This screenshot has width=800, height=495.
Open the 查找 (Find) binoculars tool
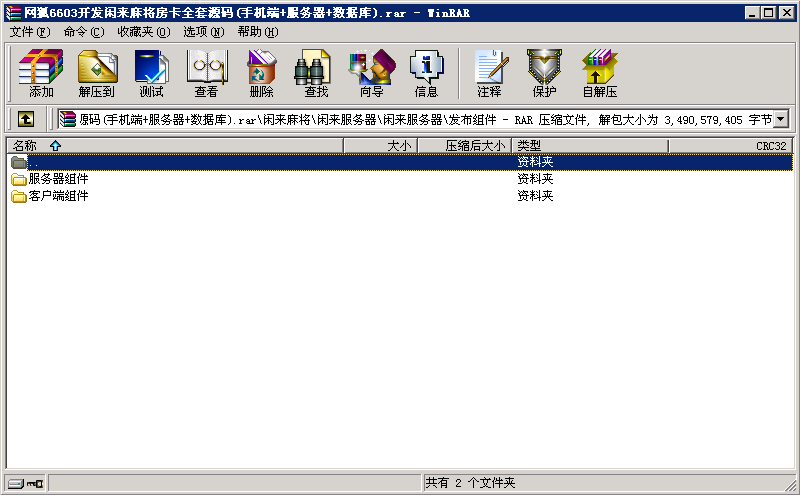pyautogui.click(x=316, y=74)
